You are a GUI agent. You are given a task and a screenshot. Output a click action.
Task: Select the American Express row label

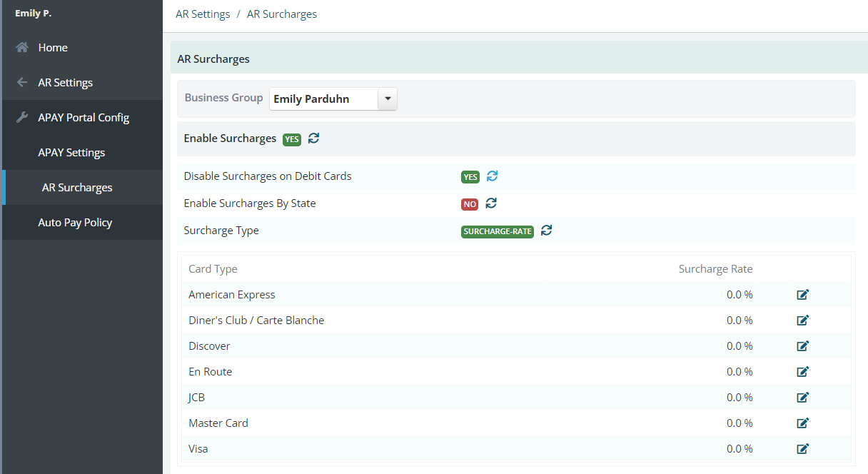click(232, 295)
